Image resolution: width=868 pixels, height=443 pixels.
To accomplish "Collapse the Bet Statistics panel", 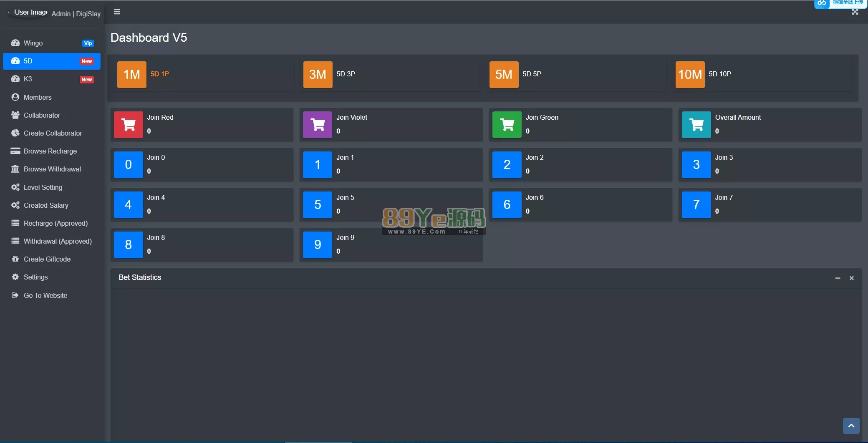I will pyautogui.click(x=837, y=278).
